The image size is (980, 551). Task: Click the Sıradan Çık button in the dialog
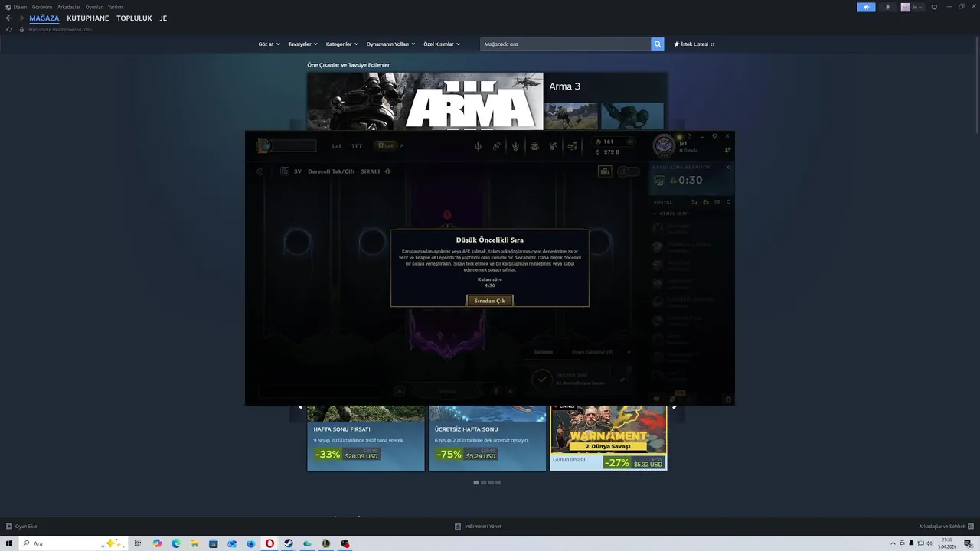click(490, 301)
